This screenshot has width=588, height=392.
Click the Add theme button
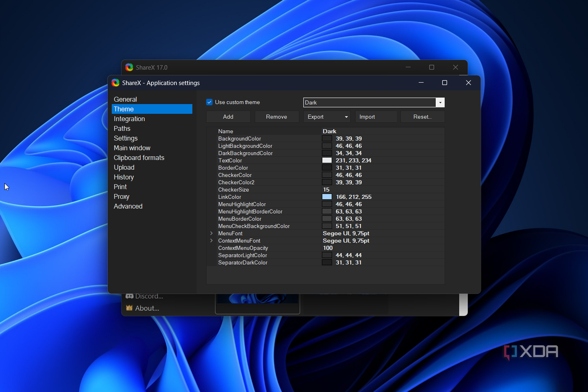pos(228,117)
